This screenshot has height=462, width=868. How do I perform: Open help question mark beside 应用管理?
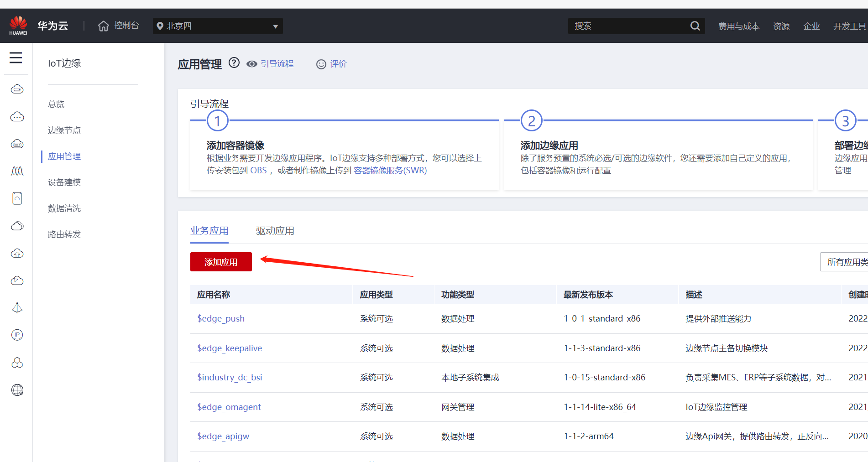tap(234, 63)
